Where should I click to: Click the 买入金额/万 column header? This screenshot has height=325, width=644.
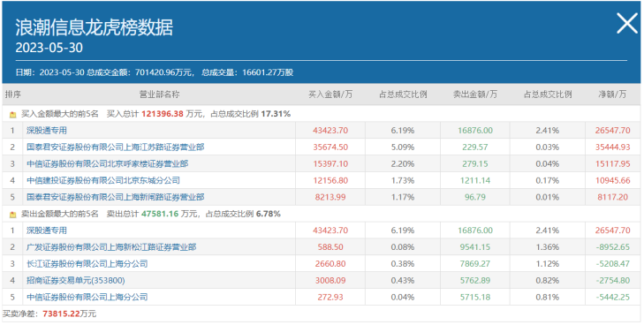pos(330,94)
